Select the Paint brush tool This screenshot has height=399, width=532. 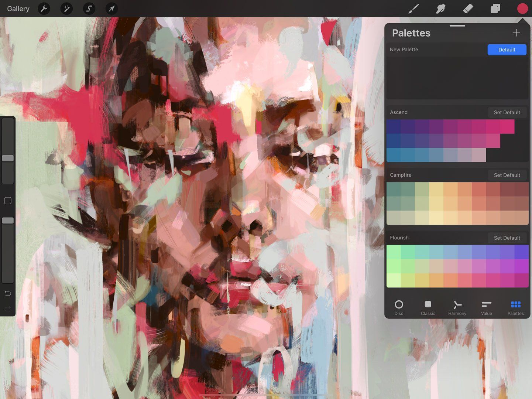(x=413, y=8)
